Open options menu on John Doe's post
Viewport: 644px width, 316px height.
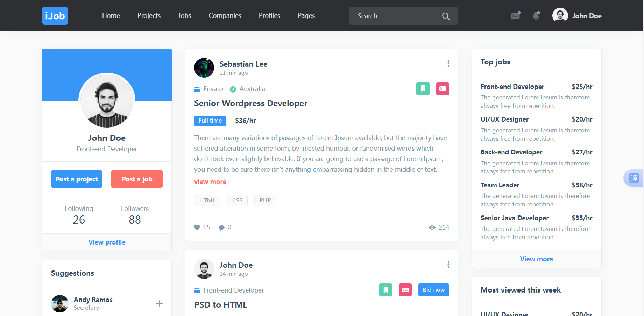pos(448,265)
